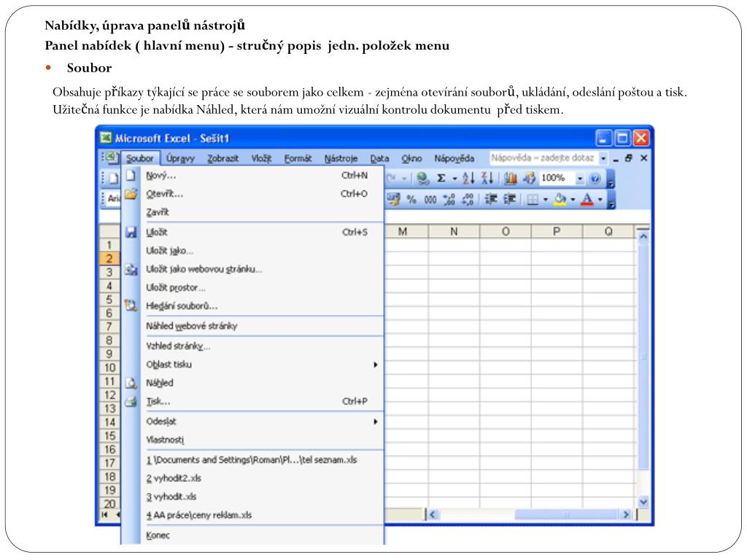The height and width of the screenshot is (560, 747).
Task: Open Font Color dropdown arrow
Action: click(600, 200)
